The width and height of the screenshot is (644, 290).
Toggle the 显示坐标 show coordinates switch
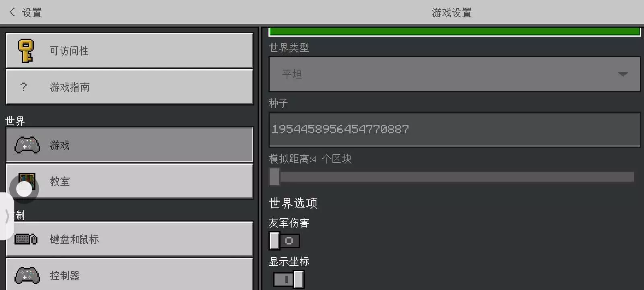pos(289,279)
